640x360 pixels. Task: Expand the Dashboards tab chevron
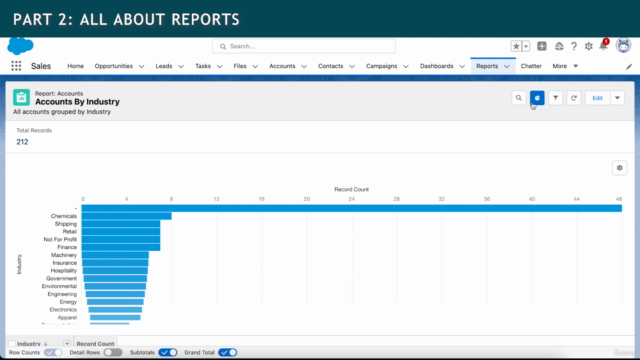coord(462,66)
